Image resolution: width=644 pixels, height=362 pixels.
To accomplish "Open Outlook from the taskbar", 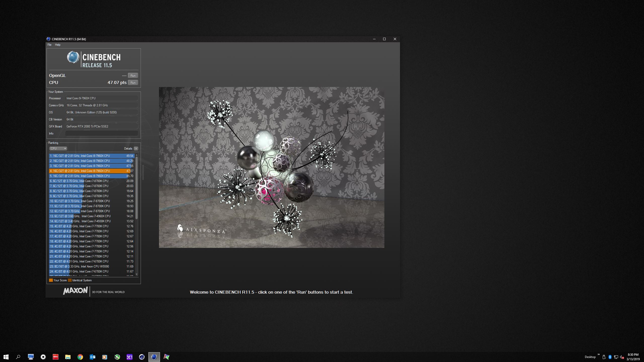I will [x=92, y=357].
